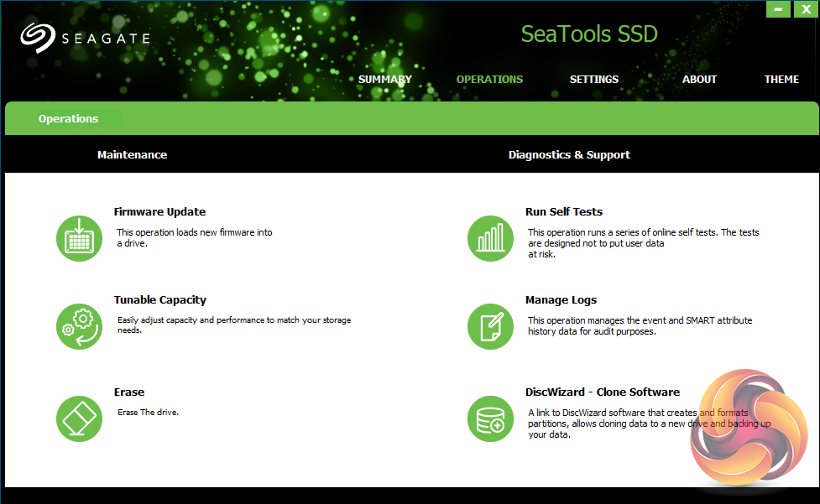Switch to the Summary tab
Screen dimensions: 820x504
click(x=385, y=80)
